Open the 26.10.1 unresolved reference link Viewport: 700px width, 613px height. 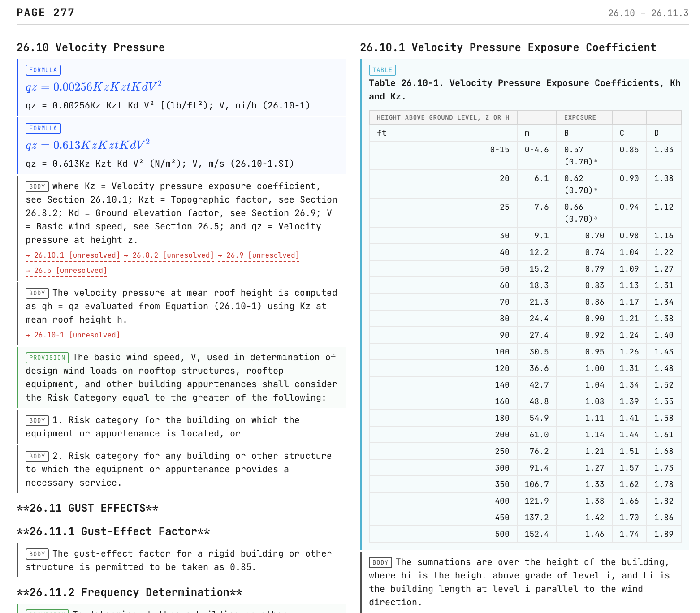73,255
